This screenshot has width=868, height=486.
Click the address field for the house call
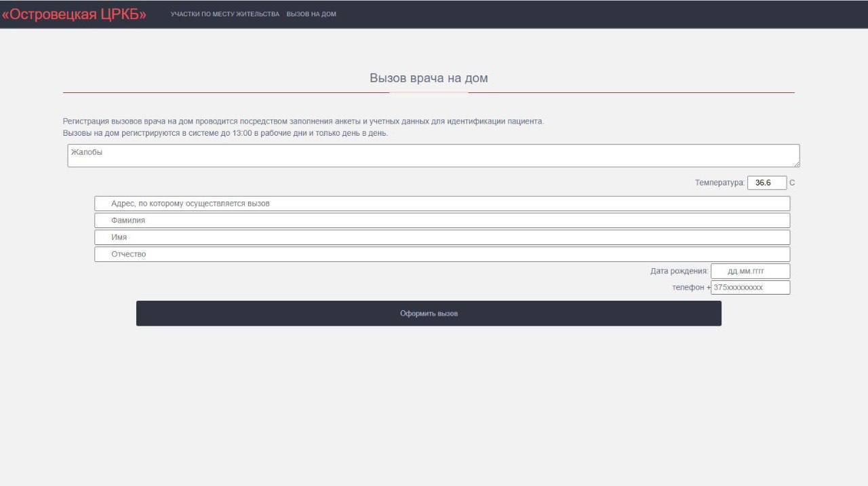(x=441, y=204)
